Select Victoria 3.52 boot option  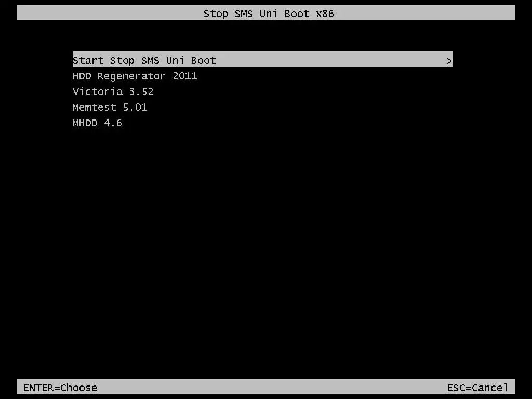point(113,91)
